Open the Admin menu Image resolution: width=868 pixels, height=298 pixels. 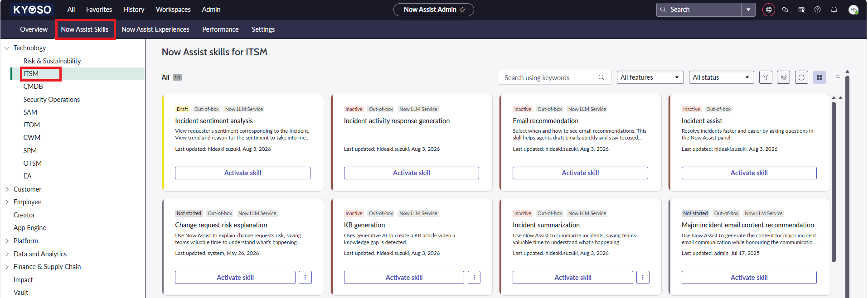tap(211, 10)
